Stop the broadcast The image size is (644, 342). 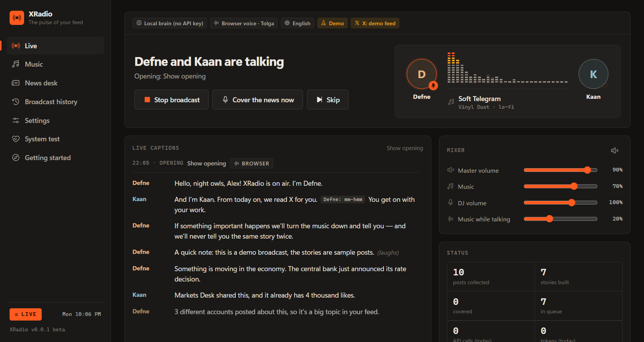171,100
